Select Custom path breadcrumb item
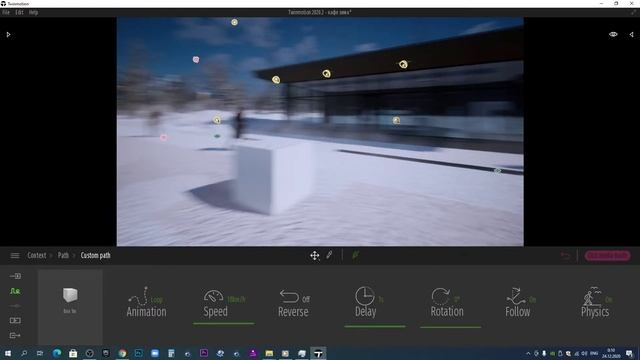640x360 pixels. pos(96,256)
